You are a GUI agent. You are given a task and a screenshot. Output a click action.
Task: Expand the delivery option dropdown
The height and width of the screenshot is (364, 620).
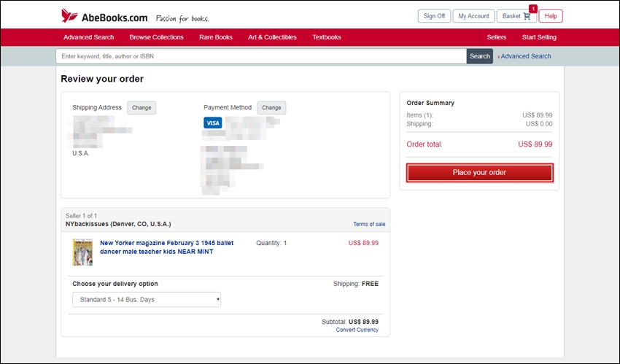coord(147,300)
